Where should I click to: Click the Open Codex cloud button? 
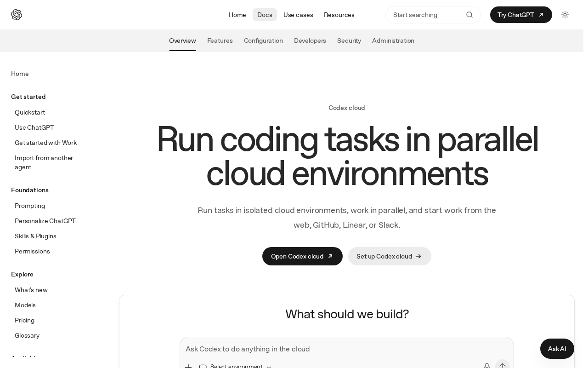302,256
